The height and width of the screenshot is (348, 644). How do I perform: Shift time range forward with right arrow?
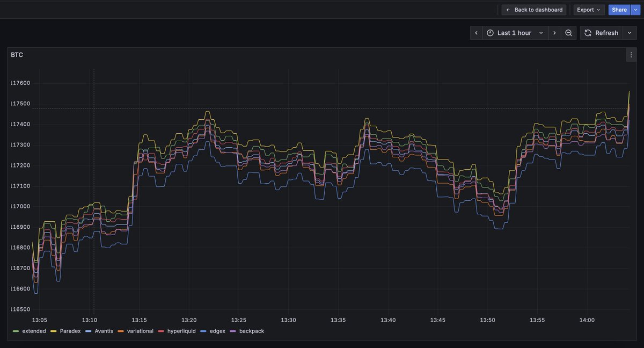coord(555,33)
